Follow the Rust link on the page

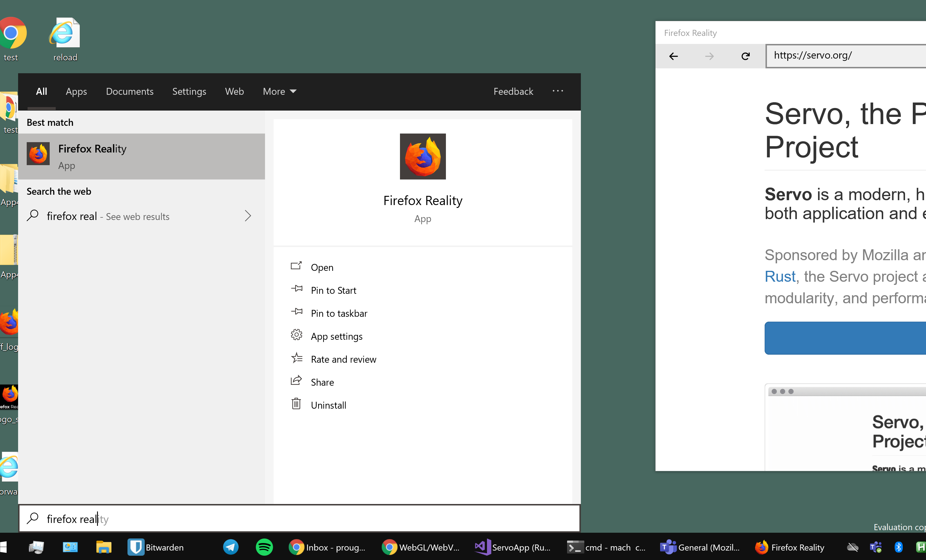coord(780,277)
